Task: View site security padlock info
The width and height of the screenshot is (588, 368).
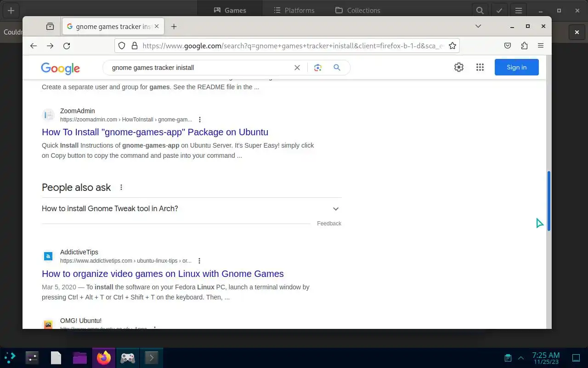Action: coord(135,46)
